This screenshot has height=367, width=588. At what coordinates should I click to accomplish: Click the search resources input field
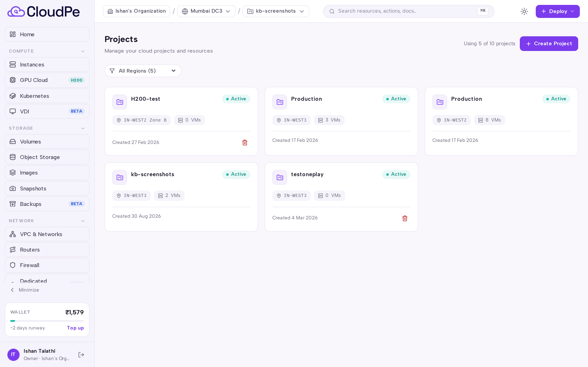[x=409, y=11]
